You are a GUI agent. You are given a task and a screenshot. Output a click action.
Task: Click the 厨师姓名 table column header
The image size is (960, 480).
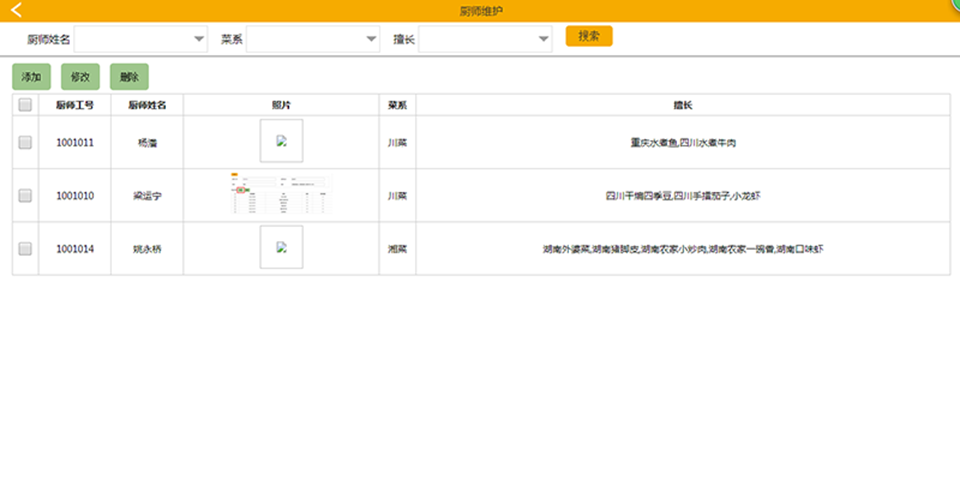click(147, 104)
